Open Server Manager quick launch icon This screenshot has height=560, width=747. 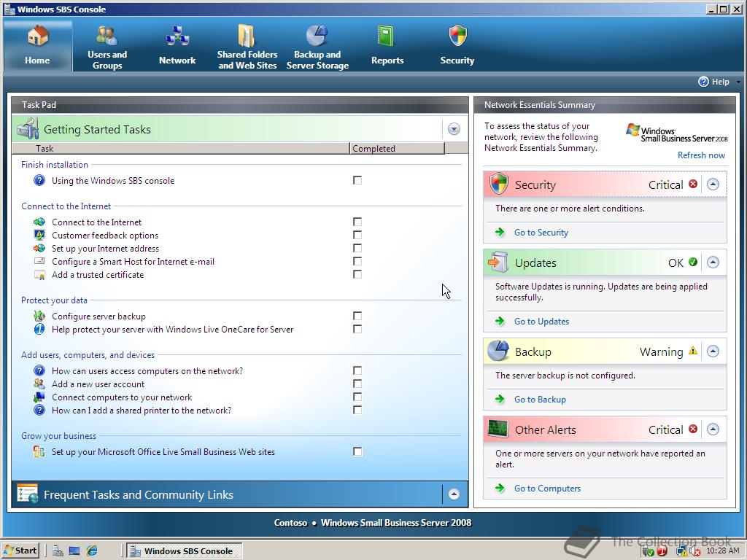58,551
